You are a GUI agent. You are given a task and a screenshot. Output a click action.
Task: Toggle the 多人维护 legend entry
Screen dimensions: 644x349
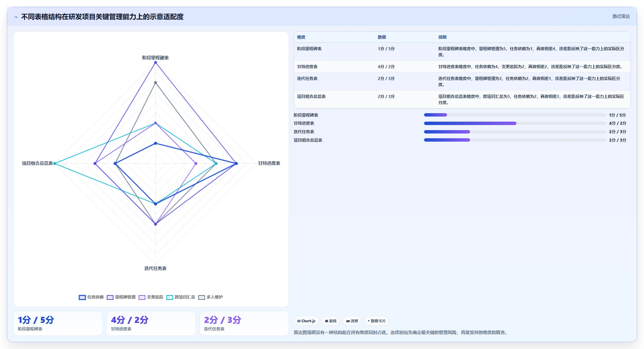pyautogui.click(x=210, y=297)
